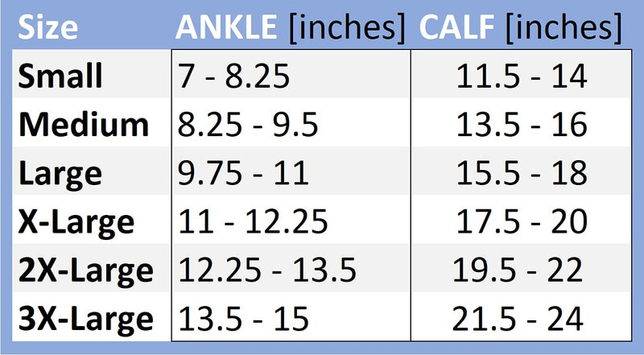Click the 12.25 - 13.5 ankle cell
644x355 pixels.
267,270
